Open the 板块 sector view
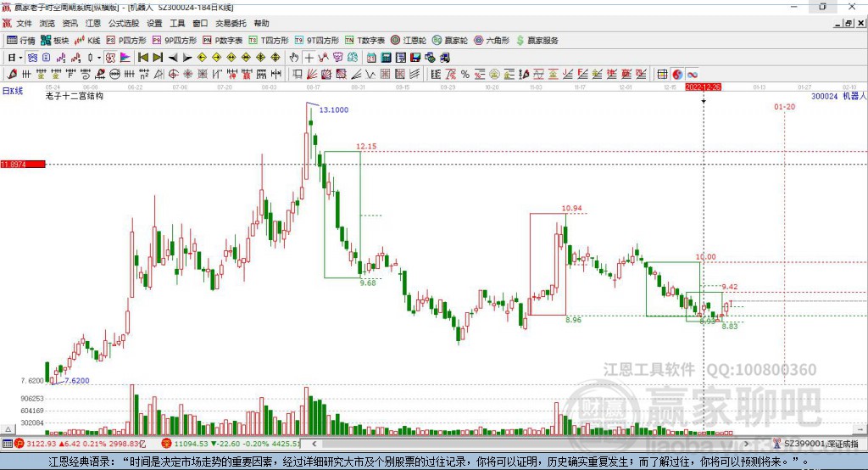 55,41
